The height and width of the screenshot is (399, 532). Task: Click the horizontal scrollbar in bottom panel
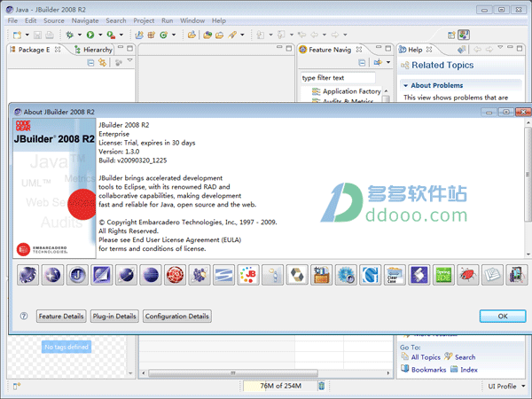pos(232,373)
